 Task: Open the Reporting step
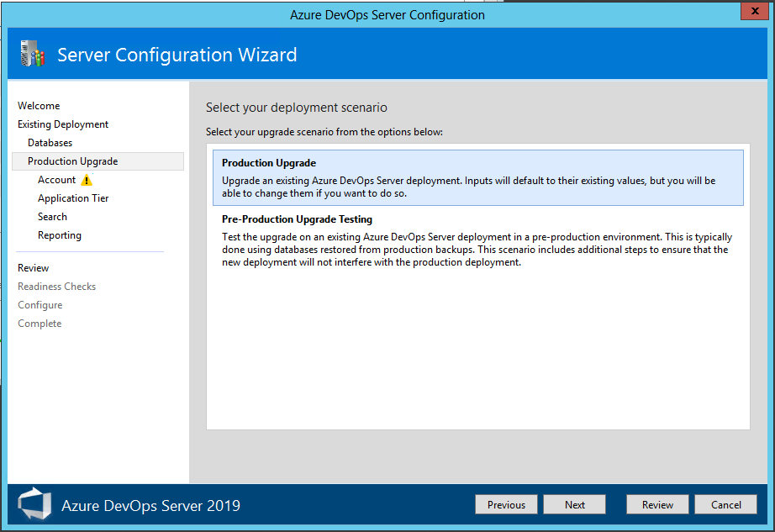coord(59,234)
